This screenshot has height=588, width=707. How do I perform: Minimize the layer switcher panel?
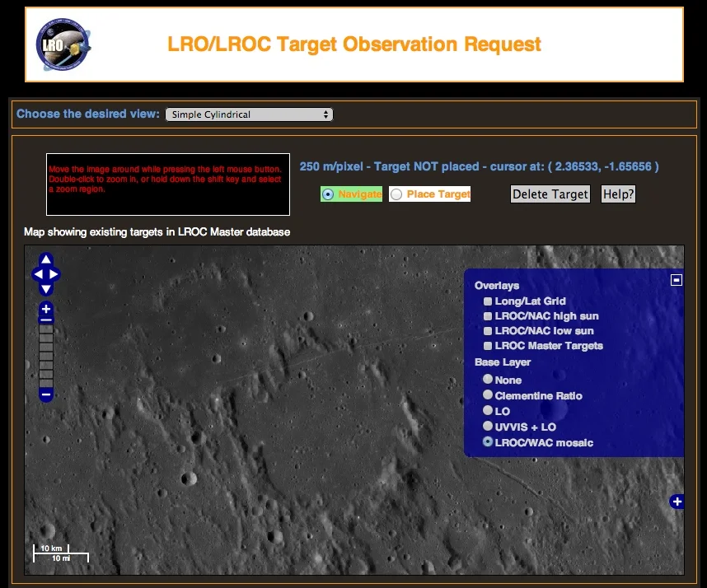[x=676, y=280]
